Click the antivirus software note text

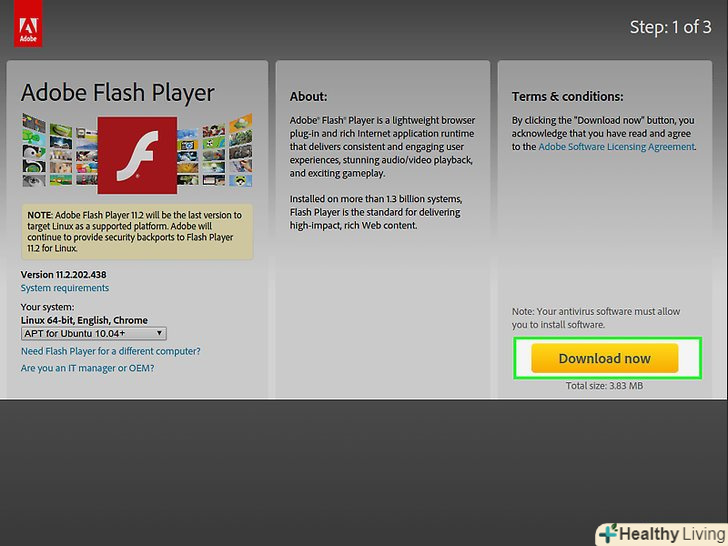pyautogui.click(x=596, y=318)
